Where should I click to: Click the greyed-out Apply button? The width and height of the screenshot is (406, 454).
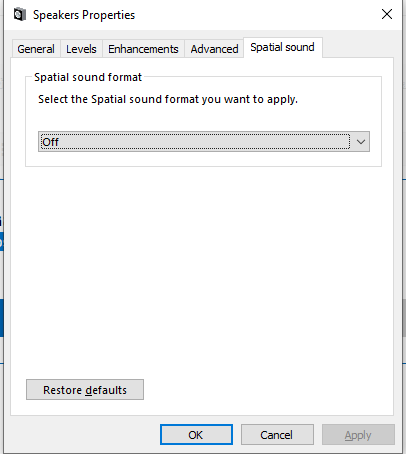(358, 435)
